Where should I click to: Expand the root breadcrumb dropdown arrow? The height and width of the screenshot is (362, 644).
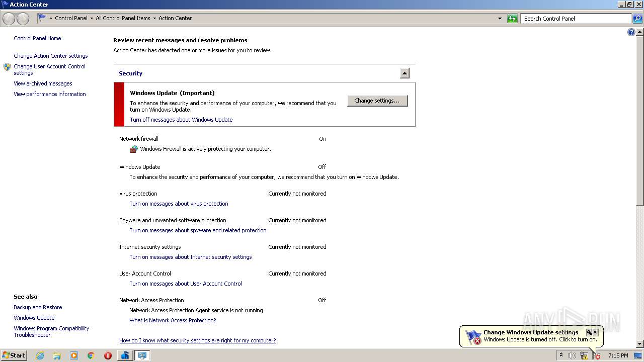point(51,19)
